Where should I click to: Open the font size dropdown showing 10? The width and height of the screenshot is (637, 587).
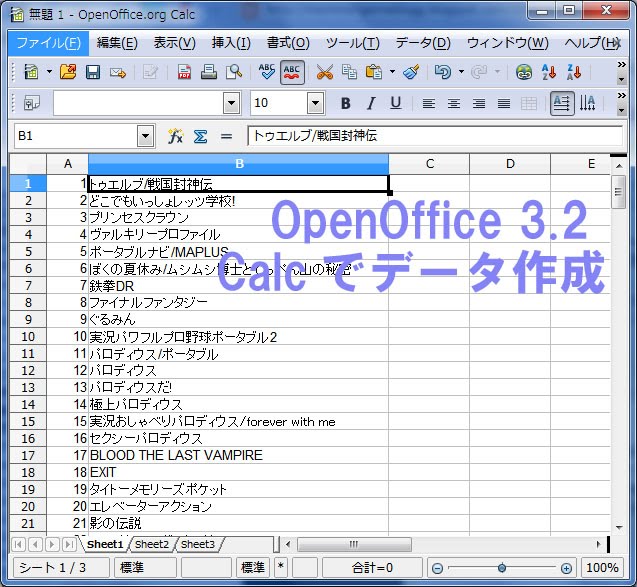tap(316, 103)
